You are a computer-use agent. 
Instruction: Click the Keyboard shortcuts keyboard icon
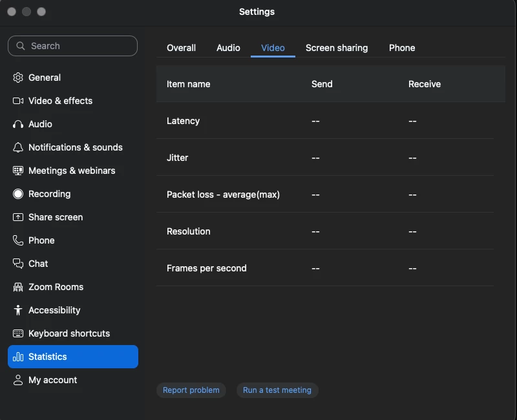click(18, 333)
